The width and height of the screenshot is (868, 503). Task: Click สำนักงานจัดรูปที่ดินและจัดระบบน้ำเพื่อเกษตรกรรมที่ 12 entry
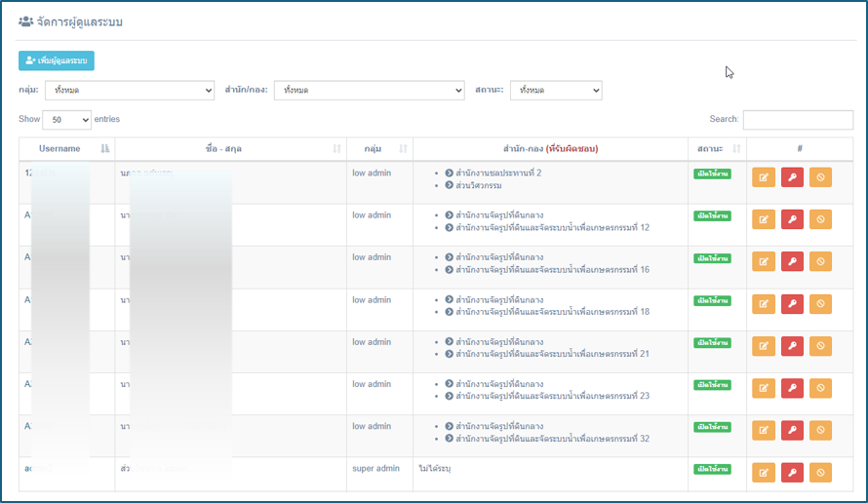tap(547, 227)
